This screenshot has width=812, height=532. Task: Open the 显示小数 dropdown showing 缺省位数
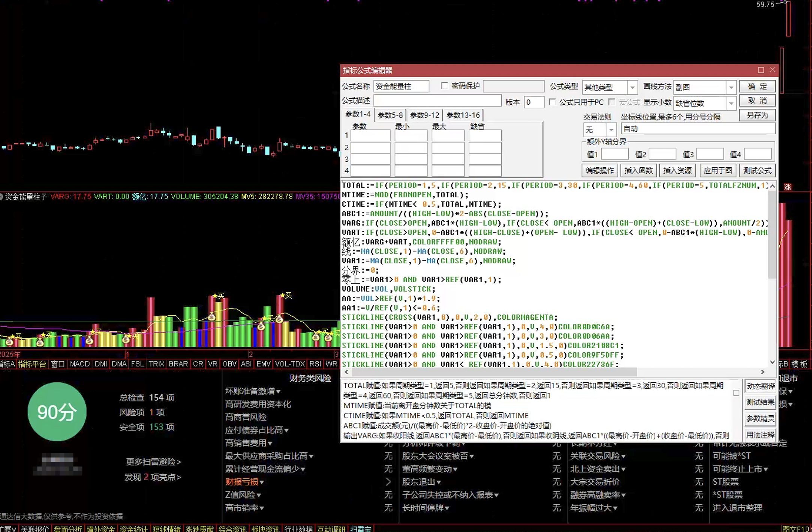click(x=731, y=103)
